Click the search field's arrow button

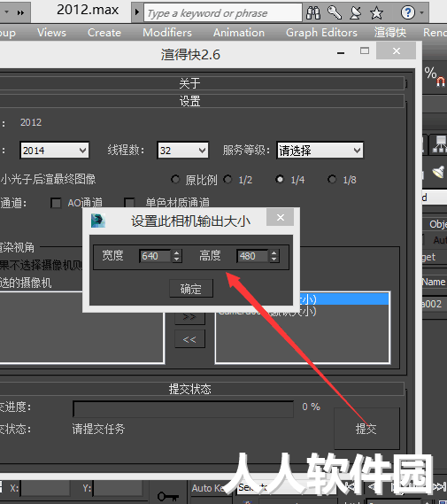(137, 12)
